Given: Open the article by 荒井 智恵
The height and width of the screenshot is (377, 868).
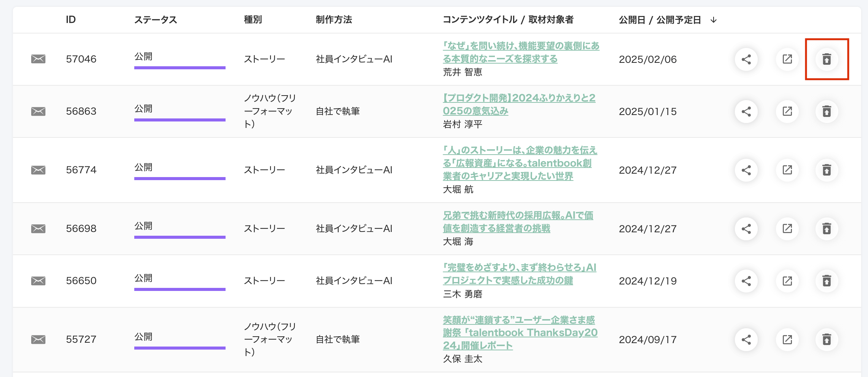Looking at the screenshot, I should pyautogui.click(x=520, y=52).
